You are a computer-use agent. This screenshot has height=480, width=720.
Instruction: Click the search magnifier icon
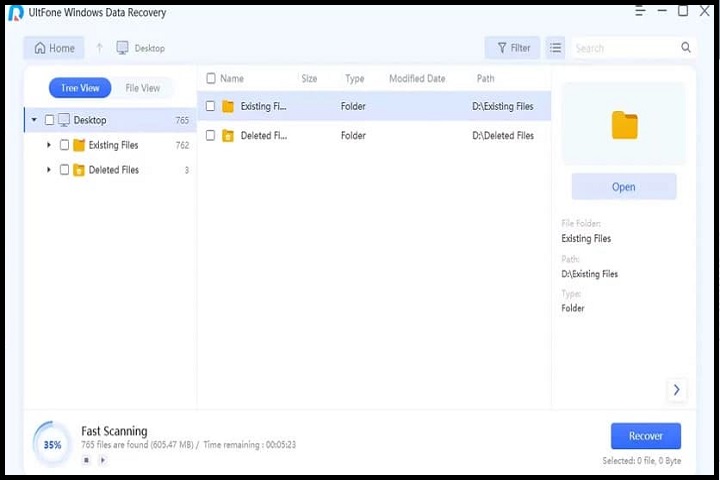pos(686,48)
